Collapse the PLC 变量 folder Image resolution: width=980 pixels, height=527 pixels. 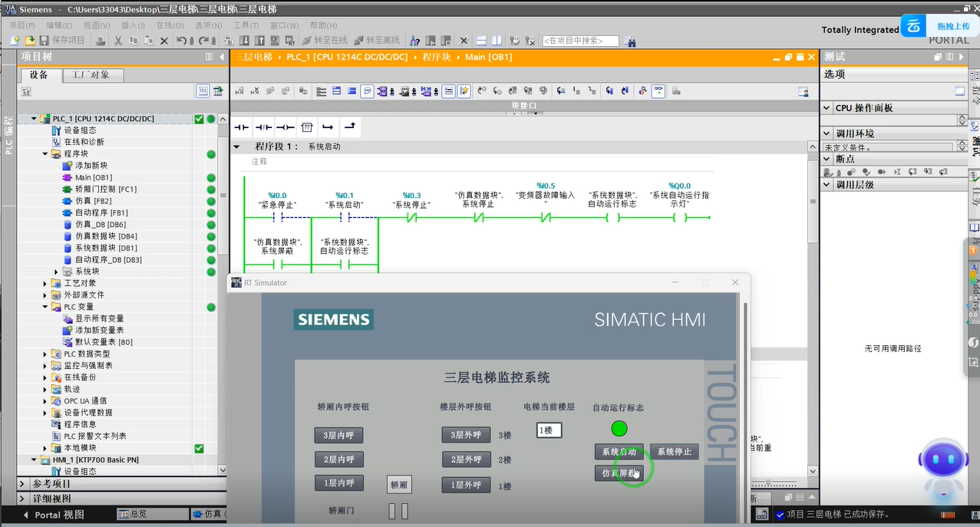45,307
